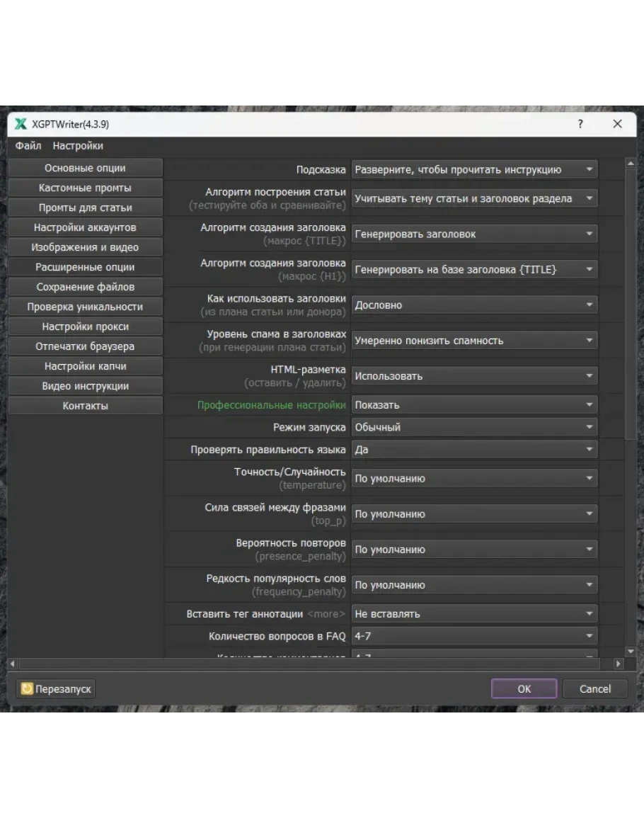Open Алгоритм построения статьи dropdown
The width and height of the screenshot is (644, 818).
[475, 199]
